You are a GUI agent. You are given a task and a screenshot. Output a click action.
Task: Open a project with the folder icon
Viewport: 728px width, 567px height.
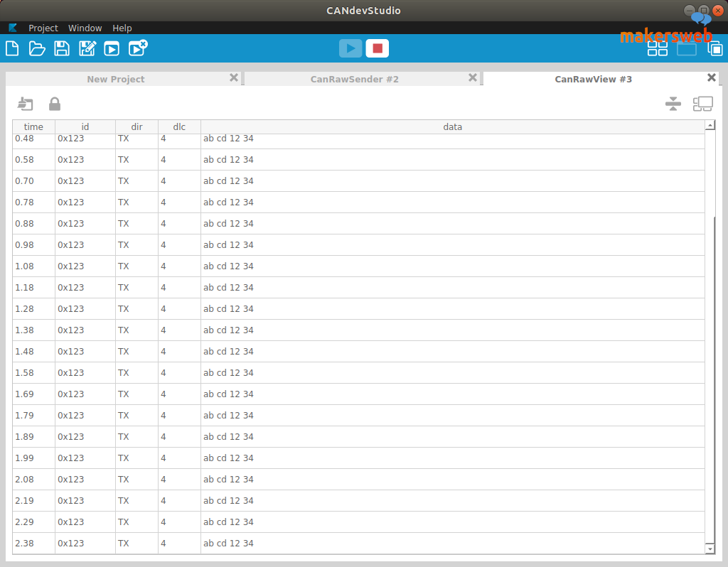pyautogui.click(x=37, y=48)
